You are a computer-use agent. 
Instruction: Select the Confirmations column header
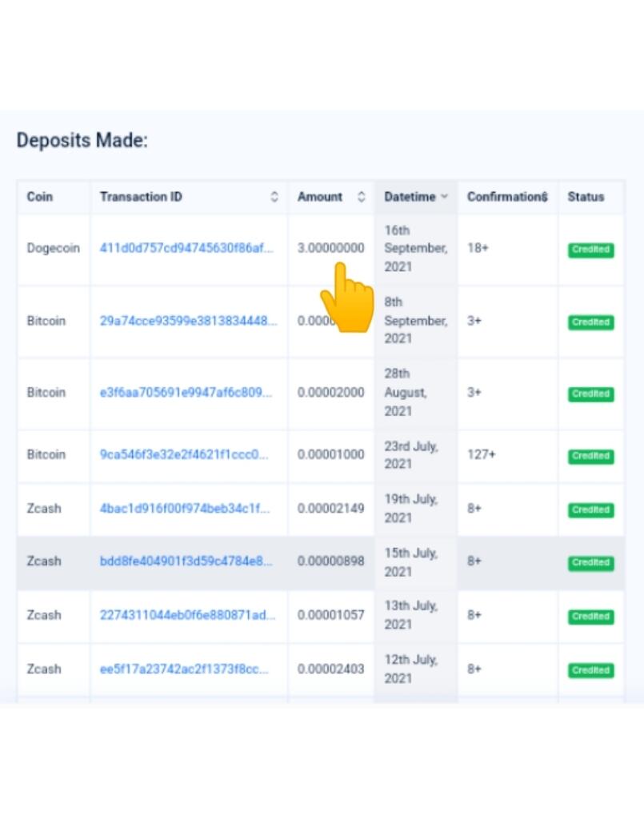pos(507,197)
